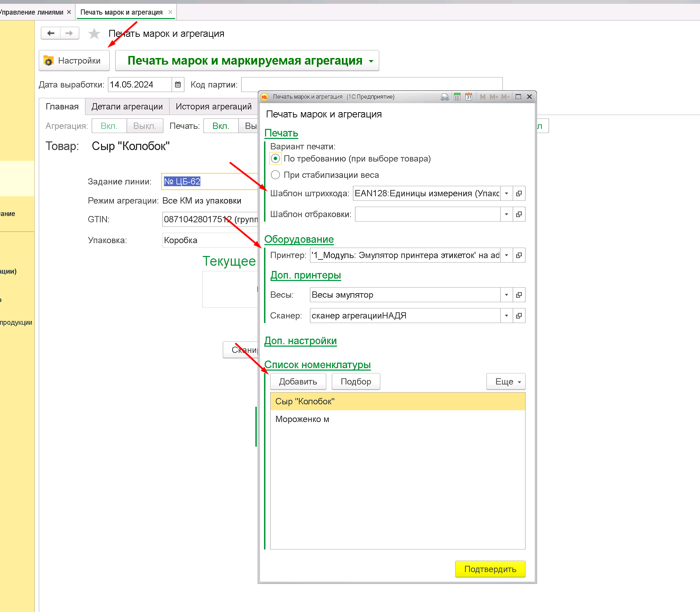Expand Весы dropdown list
Viewport: 700px width, 612px height.
pyautogui.click(x=506, y=295)
